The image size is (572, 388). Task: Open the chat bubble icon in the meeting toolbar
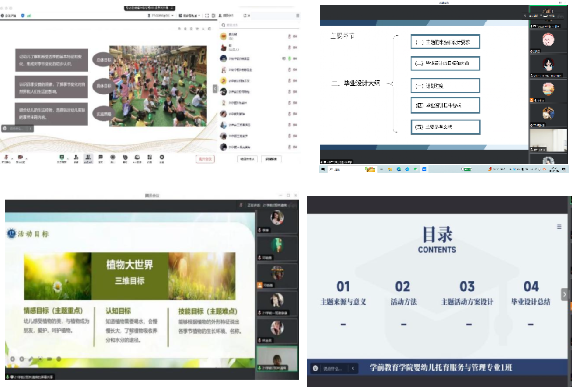tap(100, 157)
